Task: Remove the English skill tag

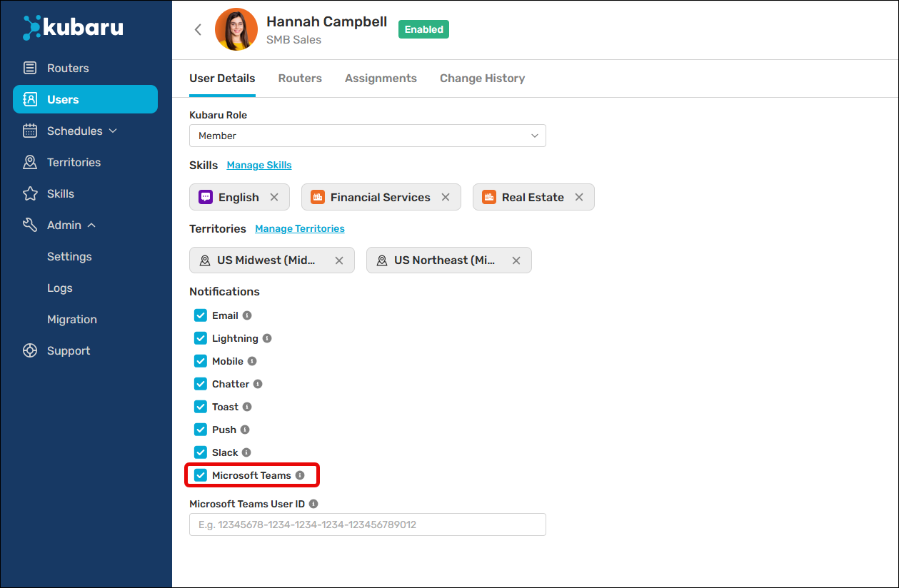Action: pos(274,198)
